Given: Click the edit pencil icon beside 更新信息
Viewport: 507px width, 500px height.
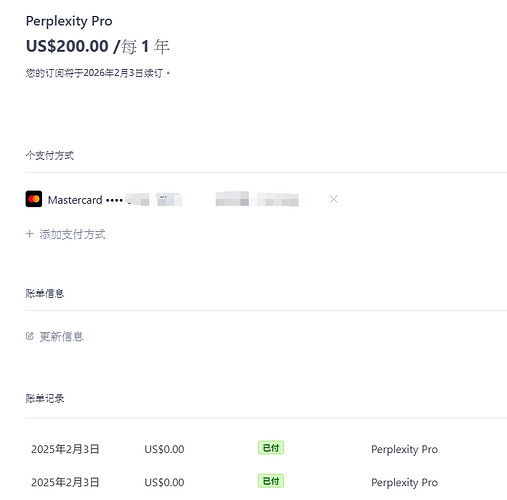Looking at the screenshot, I should [30, 336].
